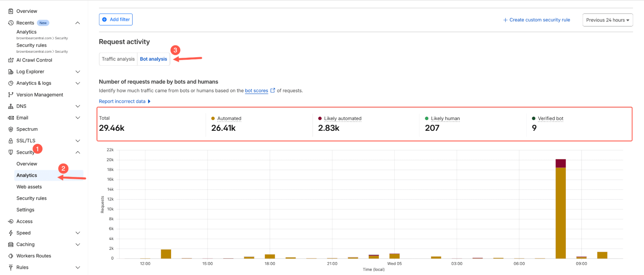Expand the Report incorrect data disclosure triangle
644x275 pixels.
click(x=149, y=101)
